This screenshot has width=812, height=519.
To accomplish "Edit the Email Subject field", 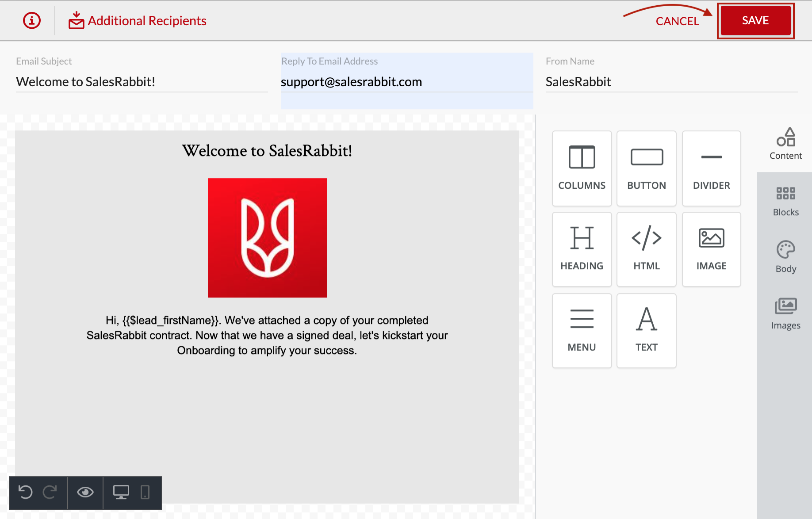I will click(142, 82).
